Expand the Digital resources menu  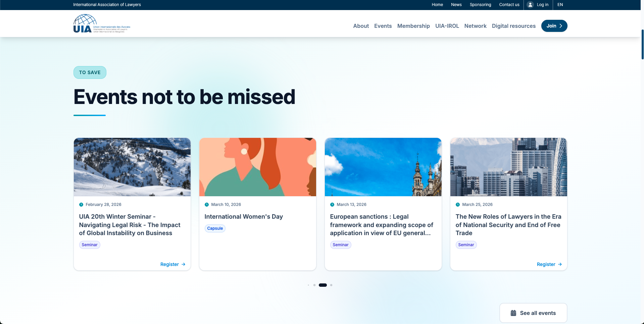point(513,26)
